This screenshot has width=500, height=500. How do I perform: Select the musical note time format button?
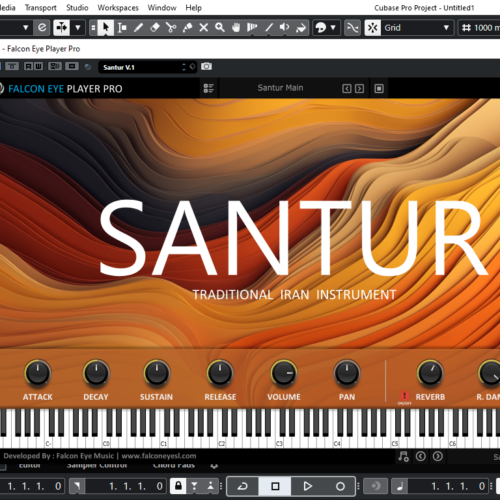400,486
